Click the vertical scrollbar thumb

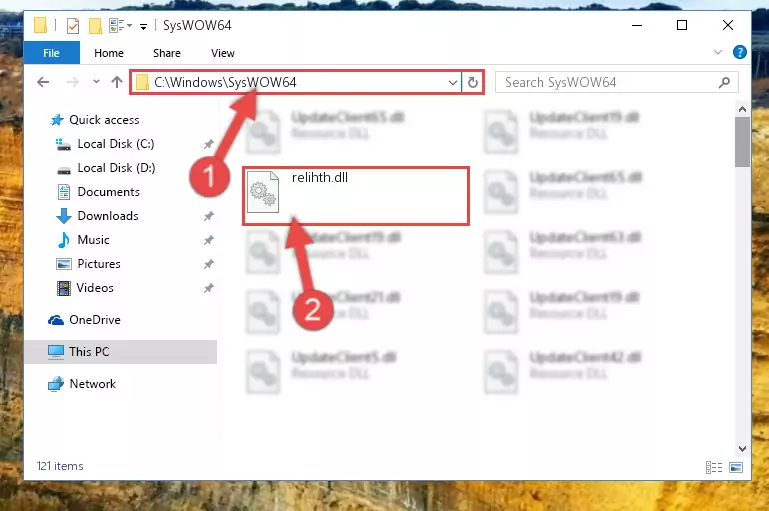coord(742,142)
